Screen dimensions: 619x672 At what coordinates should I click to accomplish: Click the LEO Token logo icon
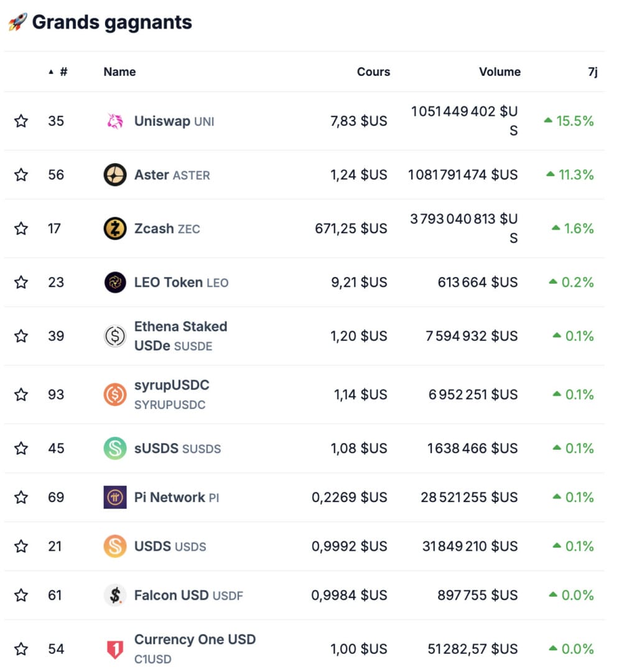tap(115, 282)
